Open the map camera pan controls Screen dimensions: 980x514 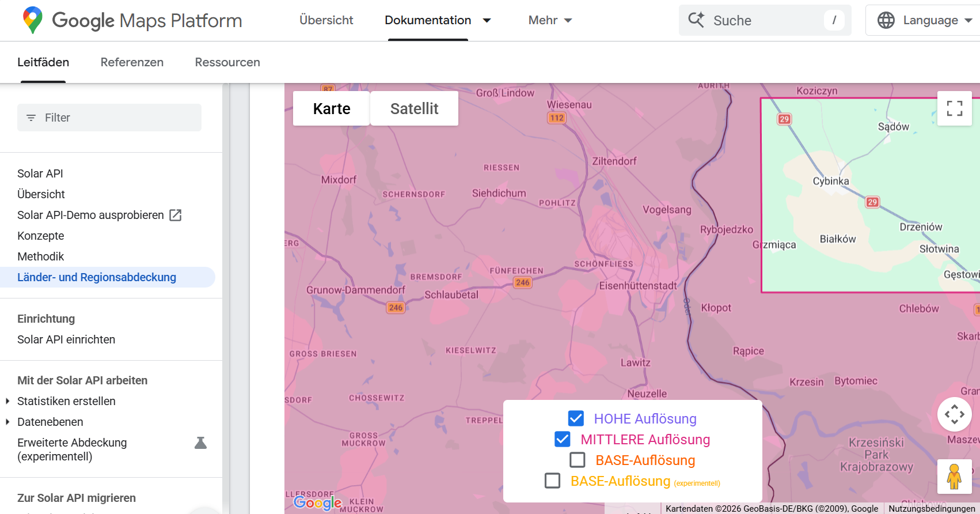click(954, 414)
